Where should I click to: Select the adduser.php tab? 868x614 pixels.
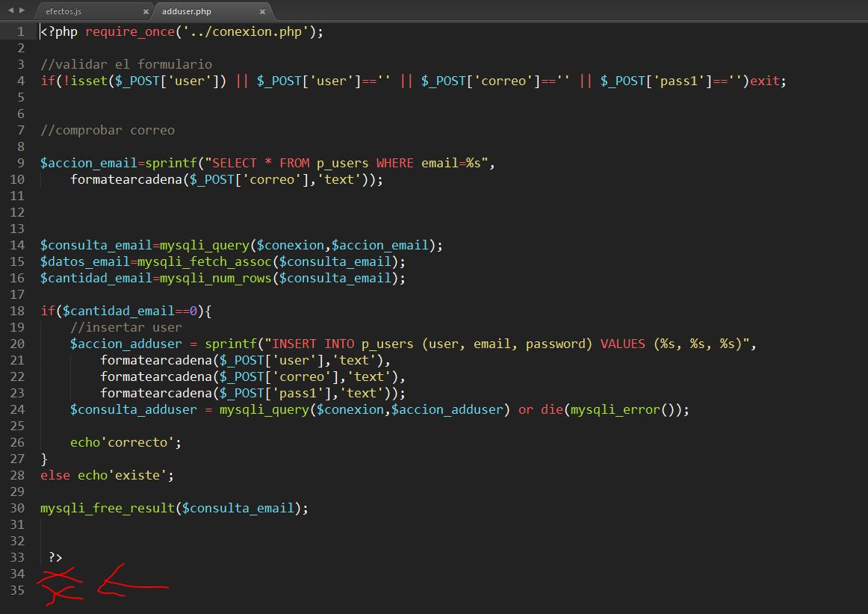pyautogui.click(x=187, y=12)
